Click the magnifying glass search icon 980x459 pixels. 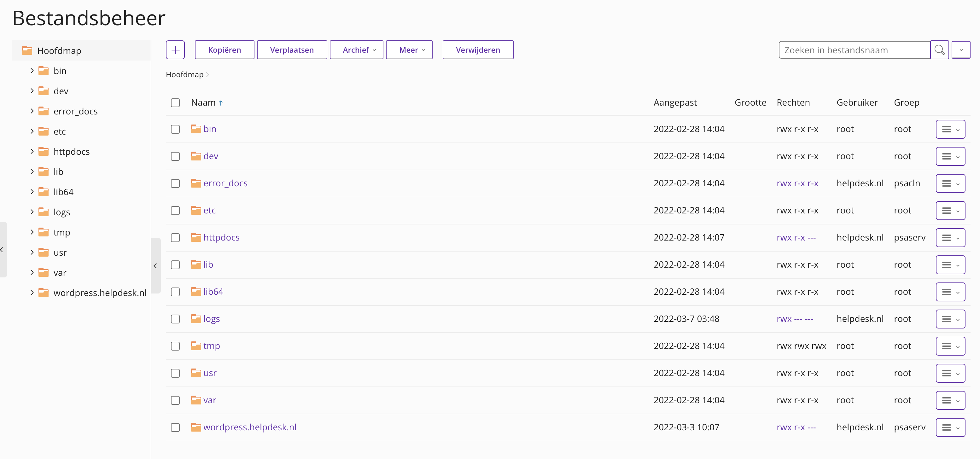939,50
